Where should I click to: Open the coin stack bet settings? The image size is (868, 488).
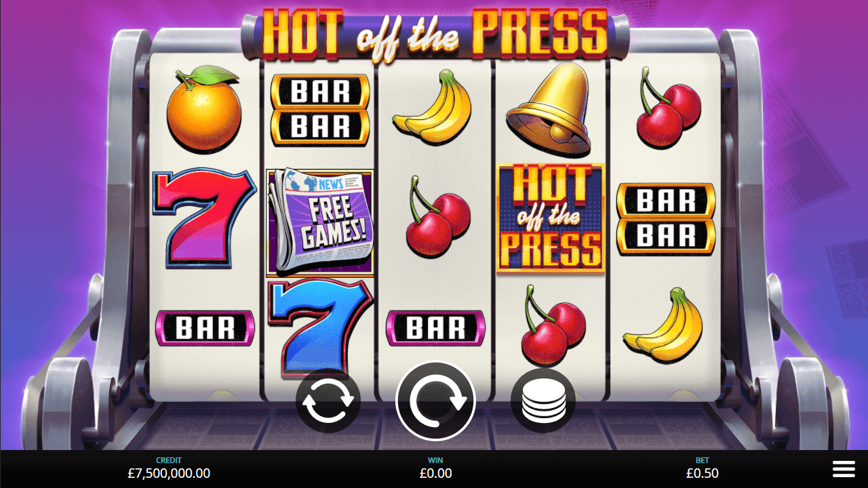(543, 401)
